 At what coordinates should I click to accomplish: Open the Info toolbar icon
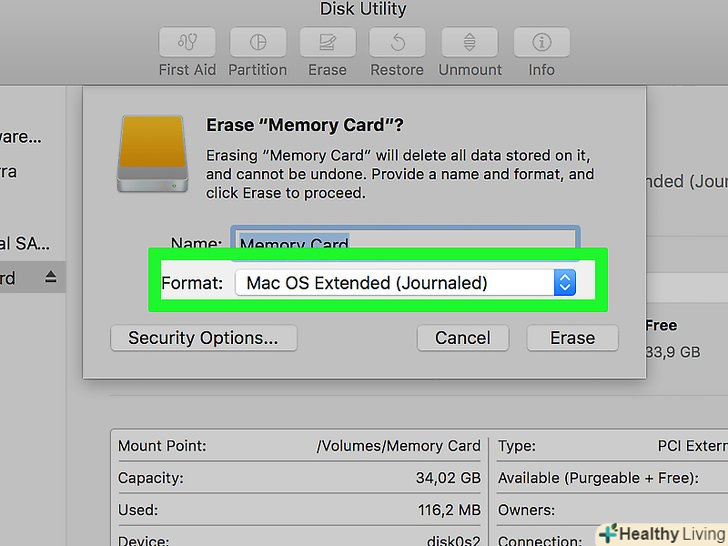(541, 44)
